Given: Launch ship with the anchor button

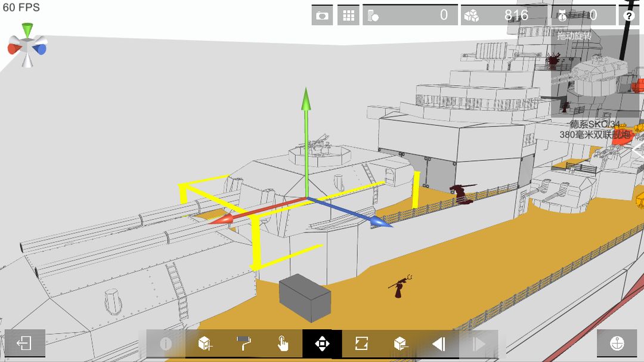Looking at the screenshot, I should tap(617, 343).
